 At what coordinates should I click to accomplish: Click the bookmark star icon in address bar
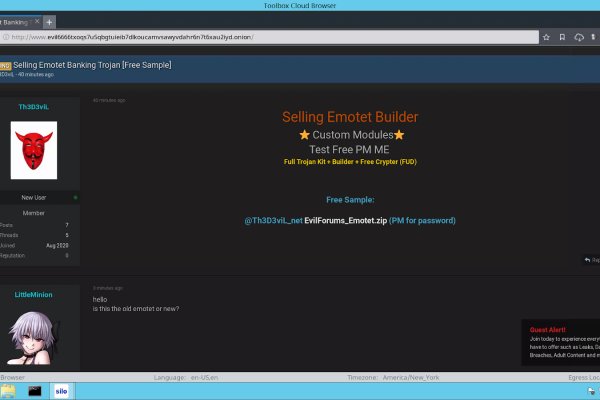point(546,37)
